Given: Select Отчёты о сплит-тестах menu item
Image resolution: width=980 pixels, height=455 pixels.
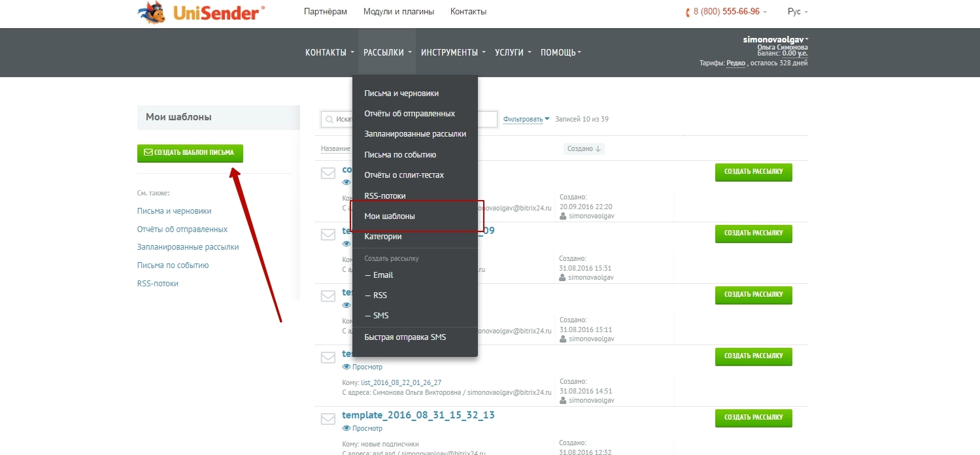Looking at the screenshot, I should (404, 175).
